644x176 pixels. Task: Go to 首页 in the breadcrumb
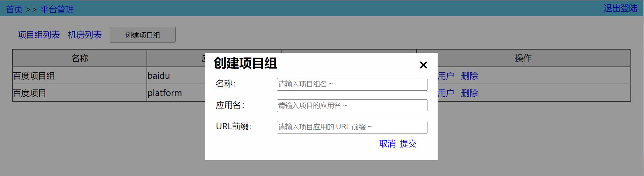(14, 9)
